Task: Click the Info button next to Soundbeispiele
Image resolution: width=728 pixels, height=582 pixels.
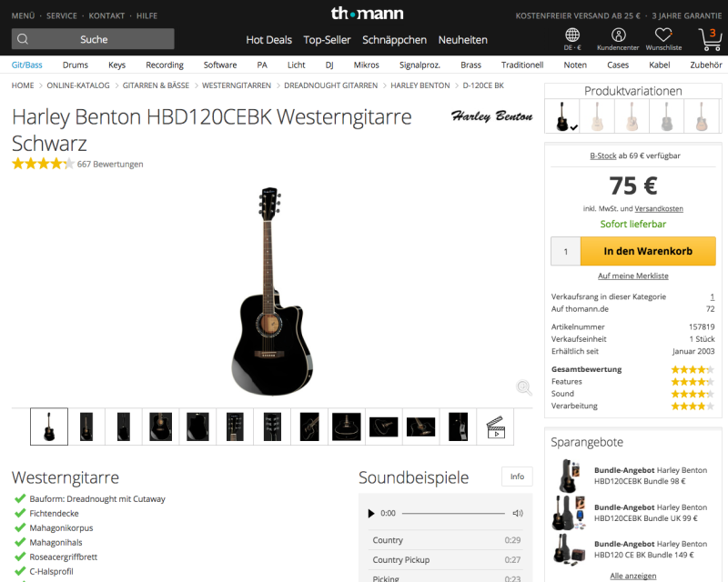Action: (x=517, y=477)
